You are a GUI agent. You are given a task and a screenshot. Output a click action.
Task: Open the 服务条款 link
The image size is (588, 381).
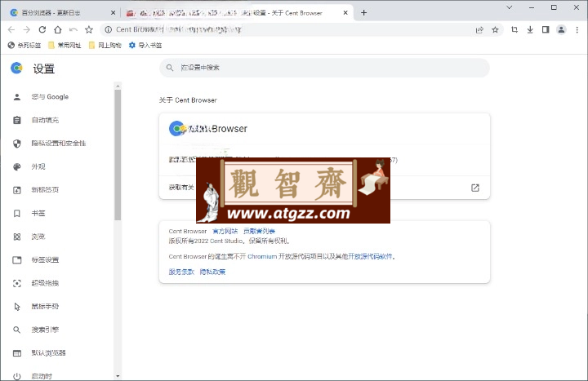click(x=181, y=272)
